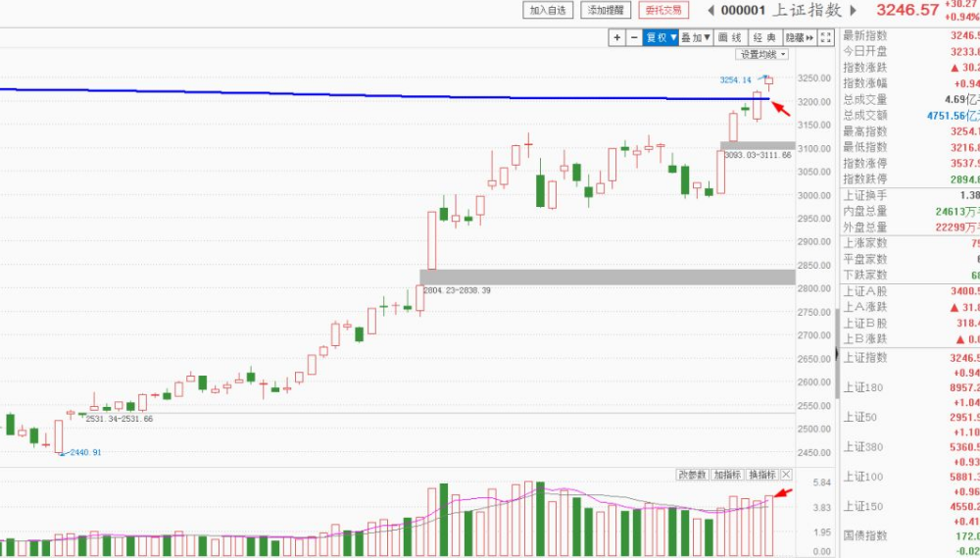980x558 pixels.
Task: Select the 上涨家数 row
Action: [x=910, y=243]
